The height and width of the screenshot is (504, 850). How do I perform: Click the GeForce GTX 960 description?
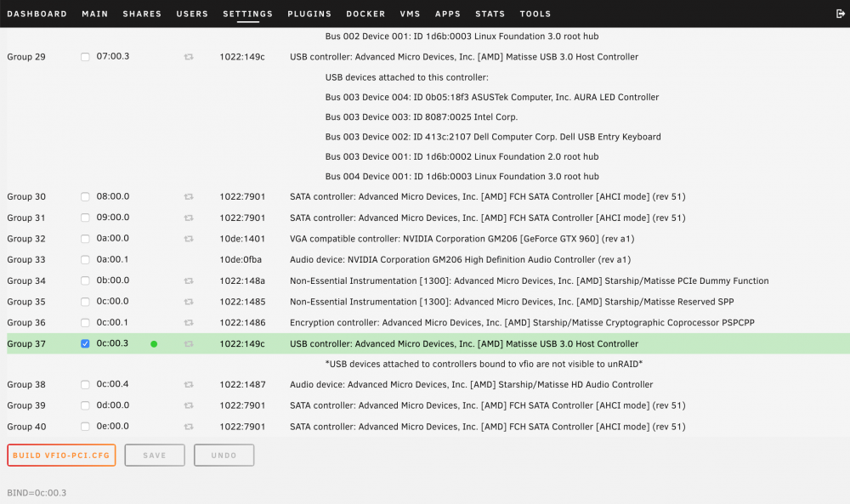click(462, 239)
